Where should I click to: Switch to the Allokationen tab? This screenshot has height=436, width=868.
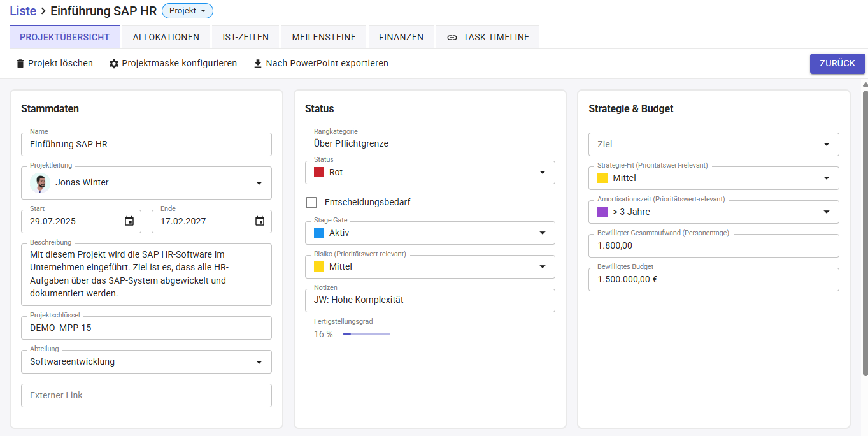pyautogui.click(x=166, y=37)
